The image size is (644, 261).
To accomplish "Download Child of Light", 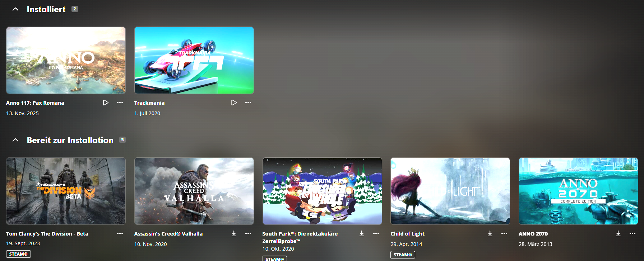I will 490,233.
